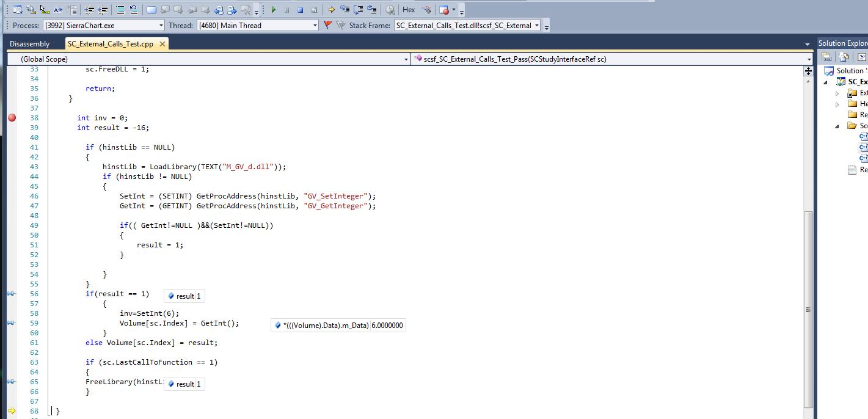This screenshot has height=419, width=868.
Task: Step Out of current function
Action: coord(371,10)
